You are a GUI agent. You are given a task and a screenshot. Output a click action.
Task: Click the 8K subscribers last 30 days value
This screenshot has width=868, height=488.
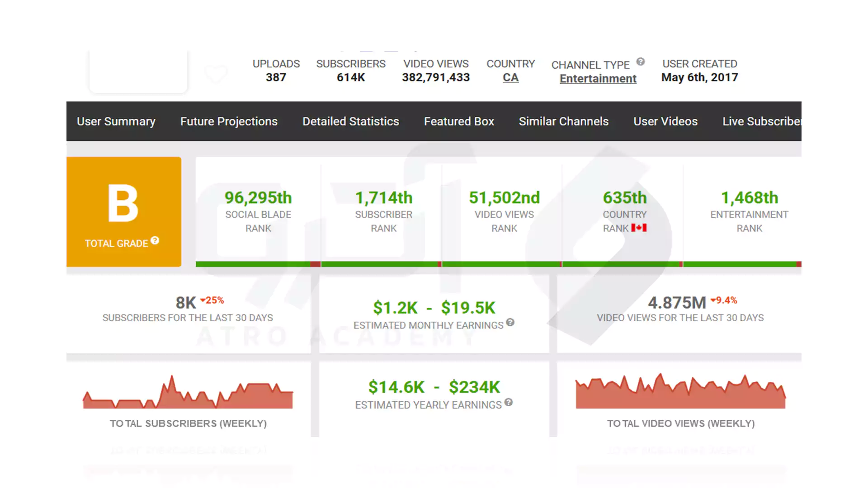click(186, 303)
